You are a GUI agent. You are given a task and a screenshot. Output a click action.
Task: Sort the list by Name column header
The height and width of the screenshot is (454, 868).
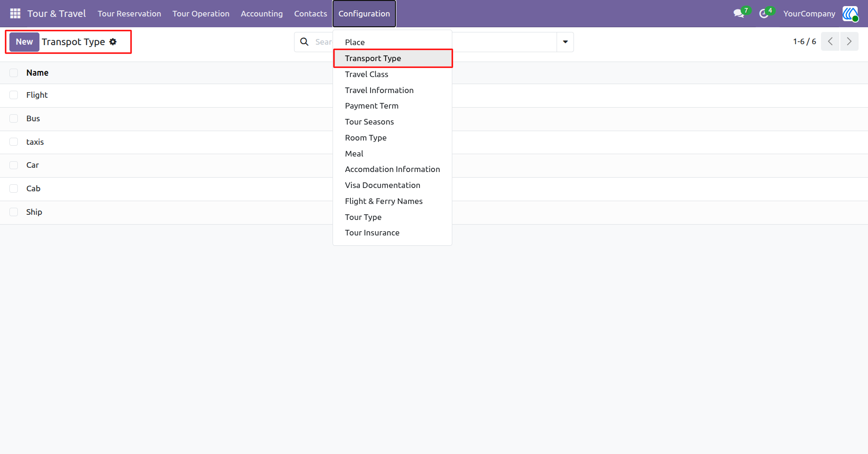pos(38,73)
